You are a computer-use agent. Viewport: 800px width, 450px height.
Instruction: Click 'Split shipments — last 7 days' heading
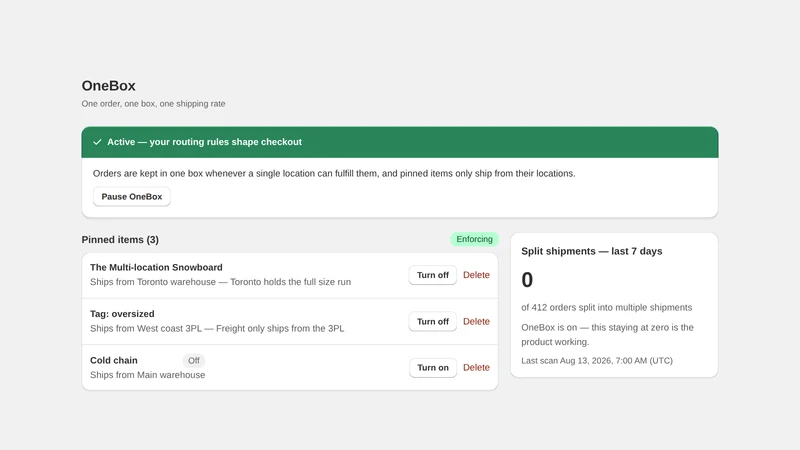[x=592, y=251]
